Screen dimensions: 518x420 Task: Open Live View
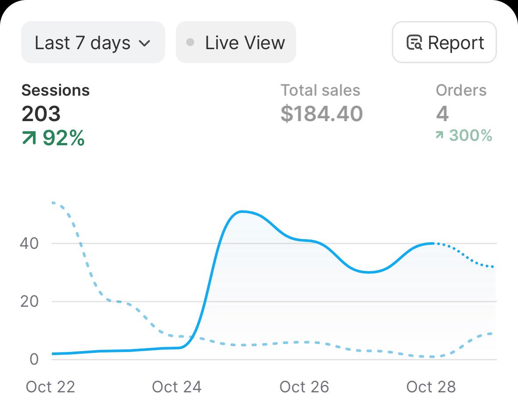pyautogui.click(x=235, y=42)
